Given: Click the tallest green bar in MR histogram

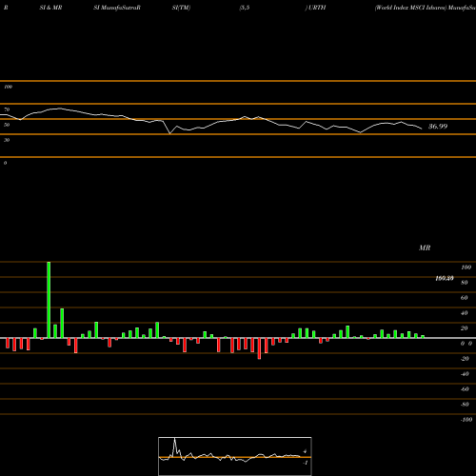Looking at the screenshot, I should click(49, 300).
